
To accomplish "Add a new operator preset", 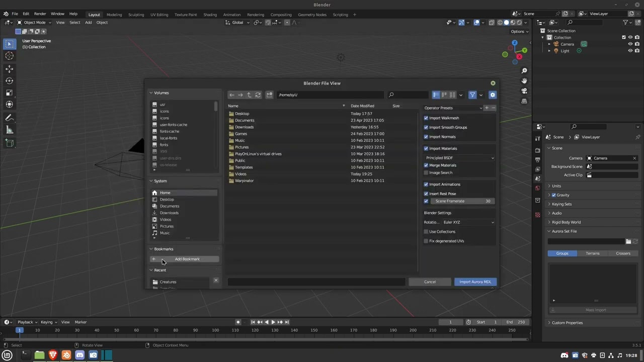I will pyautogui.click(x=487, y=108).
